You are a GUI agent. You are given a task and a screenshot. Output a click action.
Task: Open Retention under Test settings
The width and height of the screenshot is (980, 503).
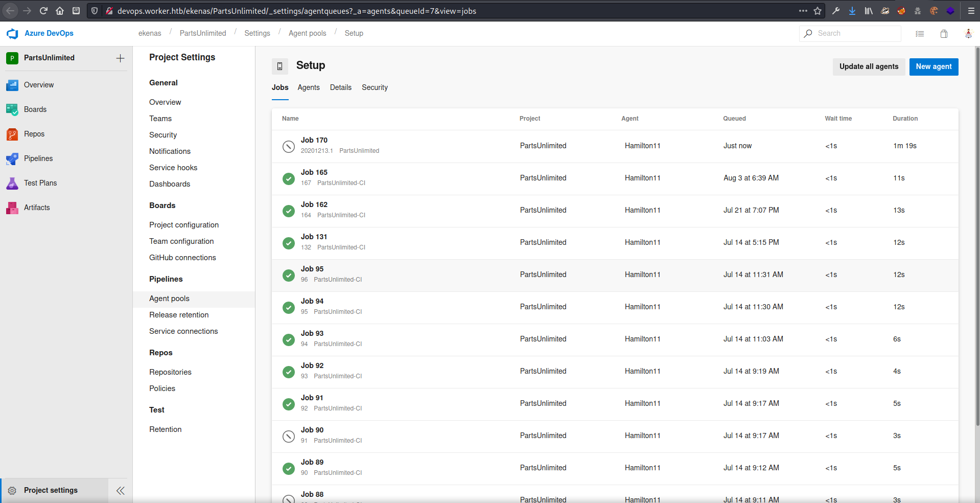[165, 429]
